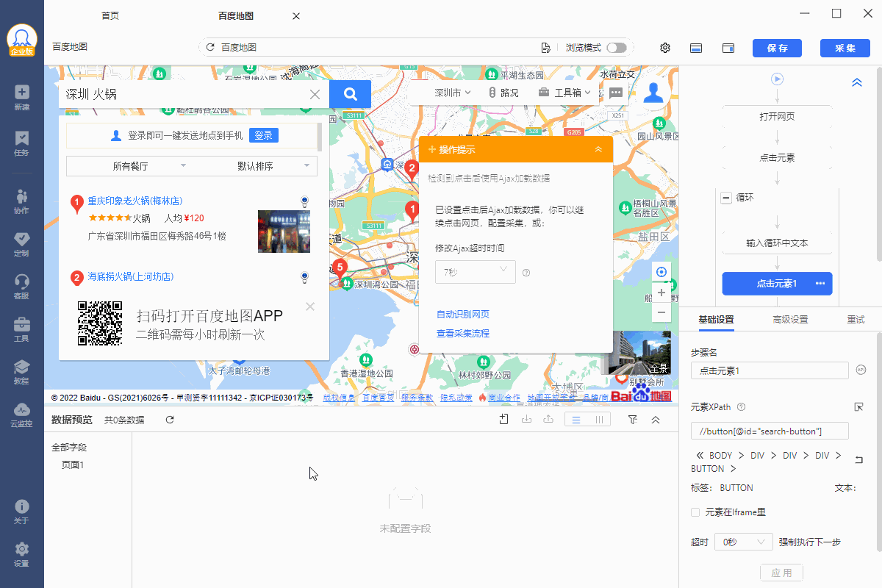Tick the 元素在Iframe里 checkbox
Viewport: 882px width, 588px height.
(x=695, y=512)
